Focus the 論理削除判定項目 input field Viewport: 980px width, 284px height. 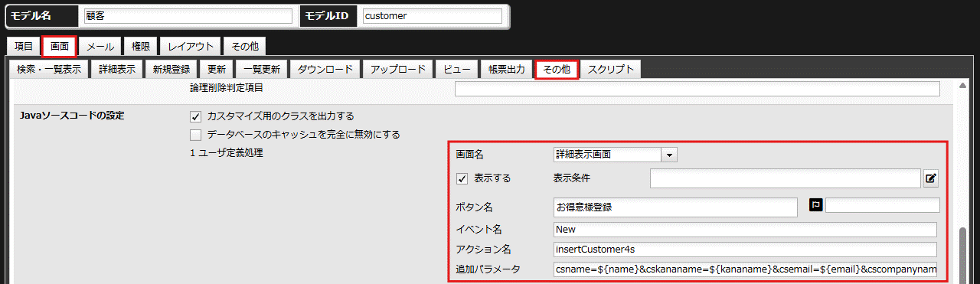coord(697,89)
